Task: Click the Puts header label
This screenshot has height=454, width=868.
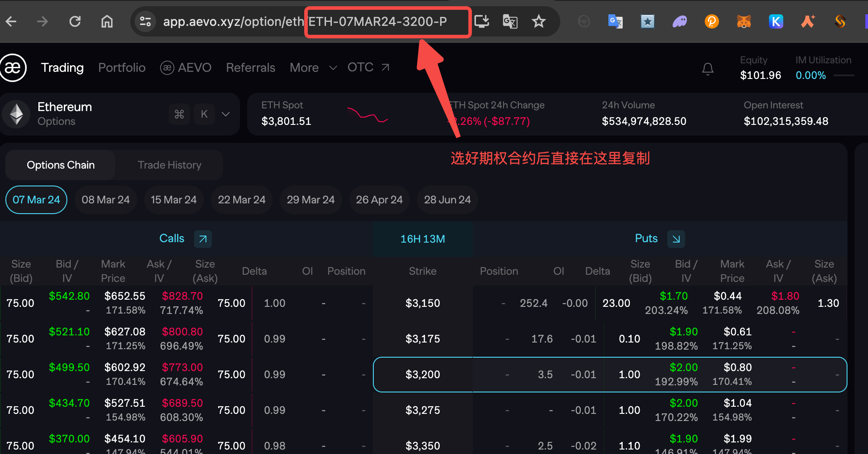Action: pos(646,239)
